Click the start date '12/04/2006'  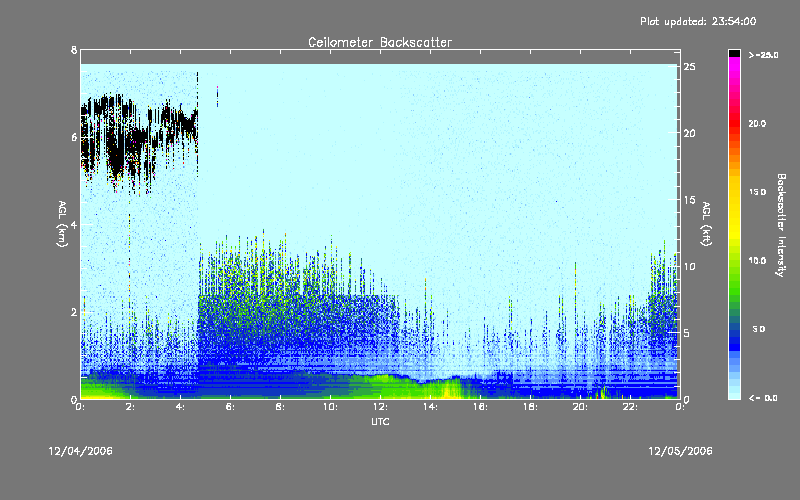click(x=81, y=451)
